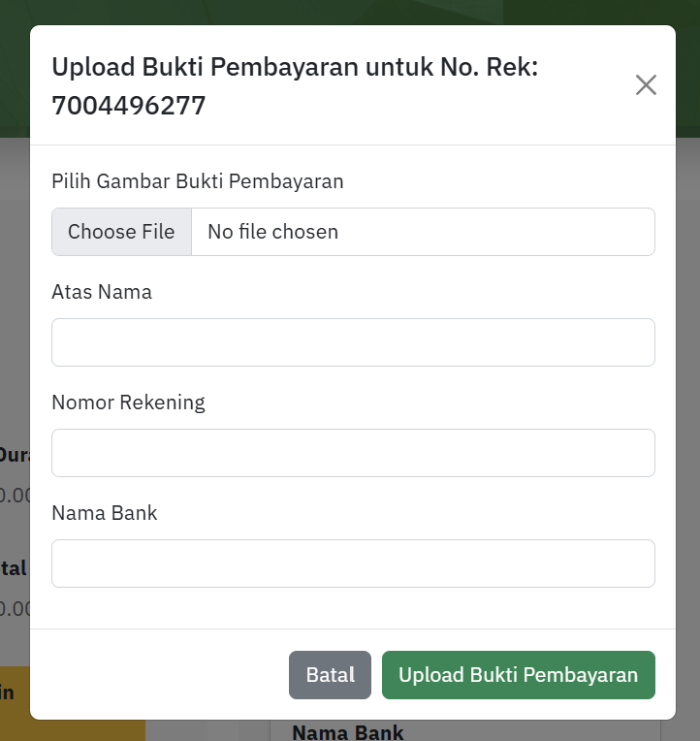Focus the Atas Nama text field
This screenshot has height=741, width=700.
click(353, 342)
